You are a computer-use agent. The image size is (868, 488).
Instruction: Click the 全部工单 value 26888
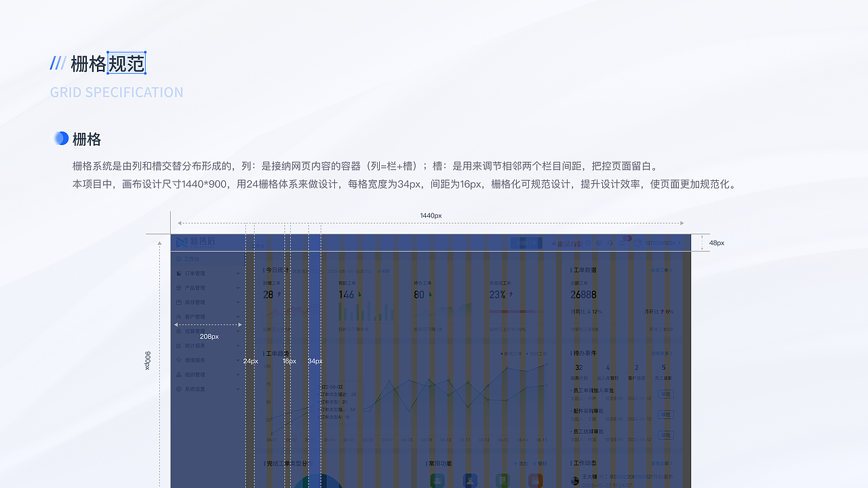point(584,295)
